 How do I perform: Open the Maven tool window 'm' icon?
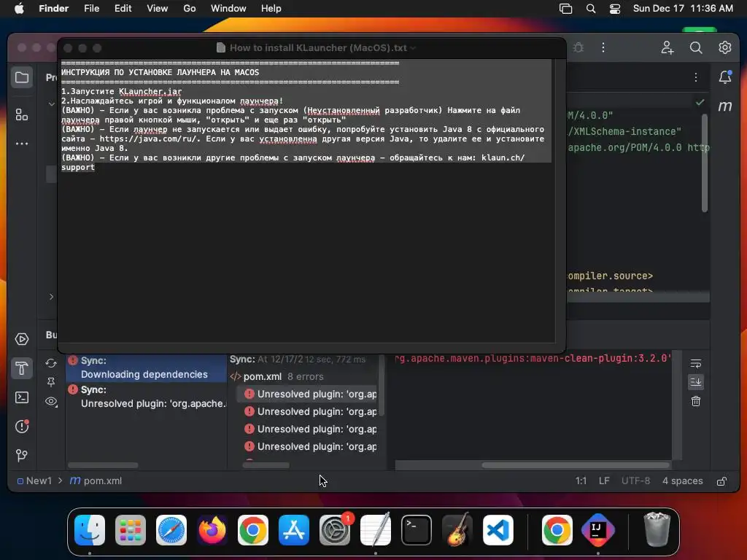click(725, 106)
